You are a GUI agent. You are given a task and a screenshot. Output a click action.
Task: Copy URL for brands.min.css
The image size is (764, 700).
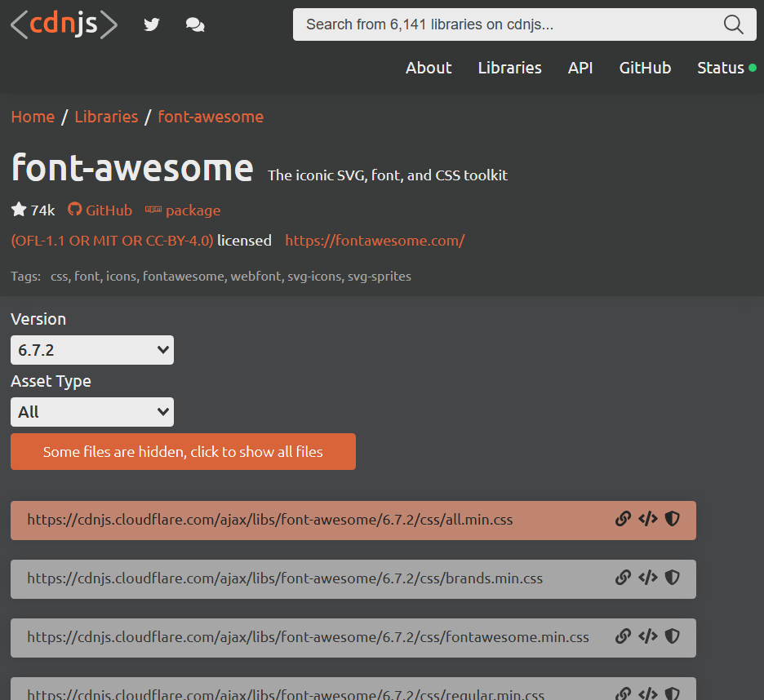pyautogui.click(x=623, y=578)
